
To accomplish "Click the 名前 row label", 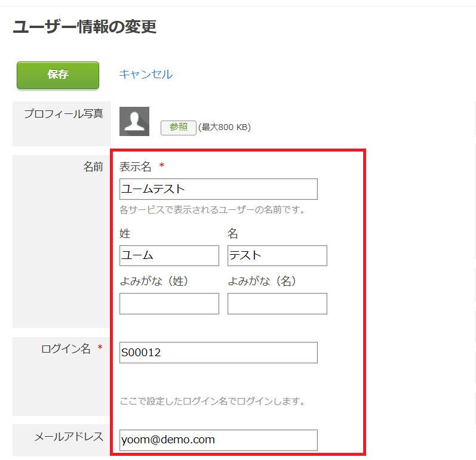I will coord(93,167).
